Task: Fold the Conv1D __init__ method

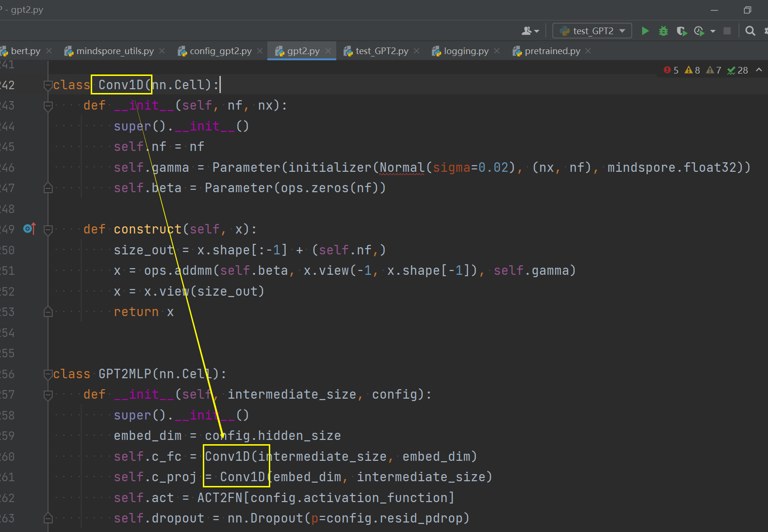Action: click(x=47, y=106)
